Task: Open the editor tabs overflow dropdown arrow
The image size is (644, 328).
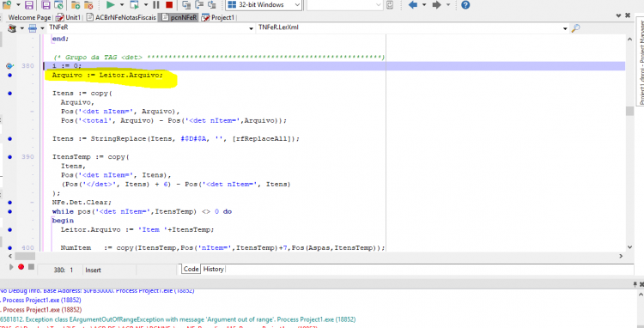Action: point(619,15)
